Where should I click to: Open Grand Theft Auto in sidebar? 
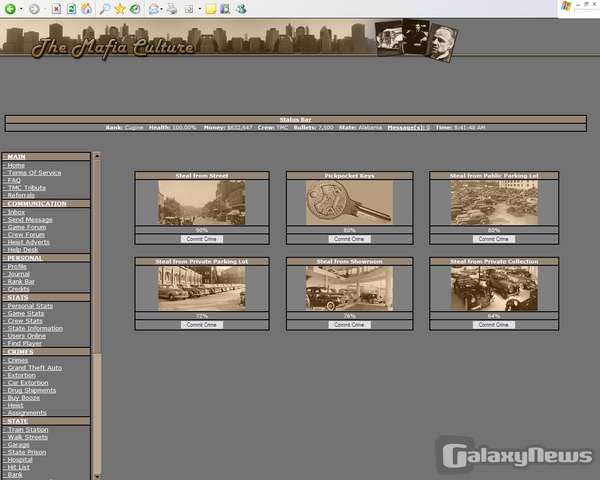(x=35, y=368)
